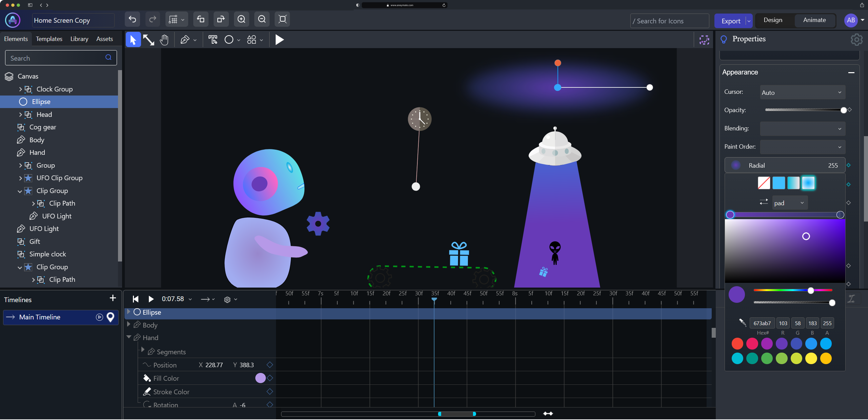Select the Hand pan tool
Viewport: 868px width, 420px height.
click(164, 40)
